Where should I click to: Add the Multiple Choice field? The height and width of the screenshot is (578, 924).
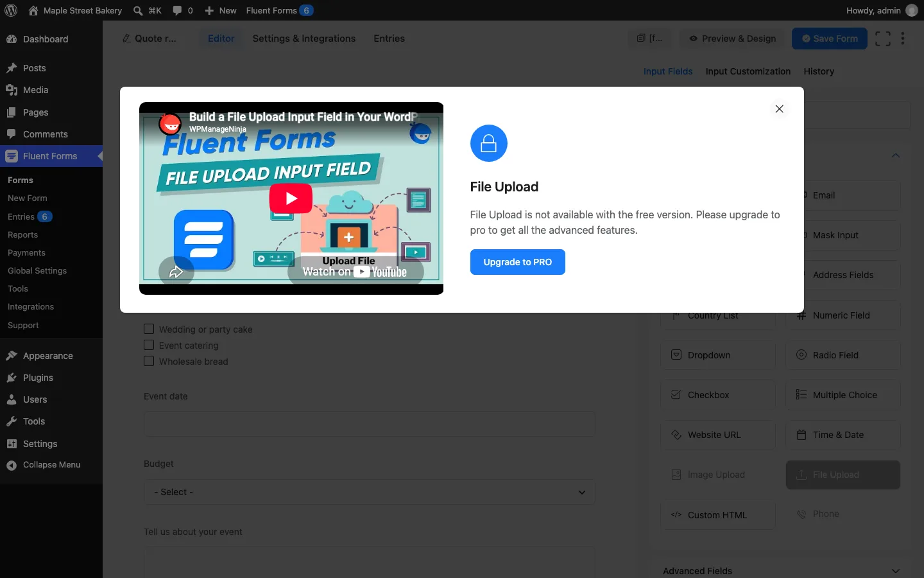pyautogui.click(x=843, y=395)
